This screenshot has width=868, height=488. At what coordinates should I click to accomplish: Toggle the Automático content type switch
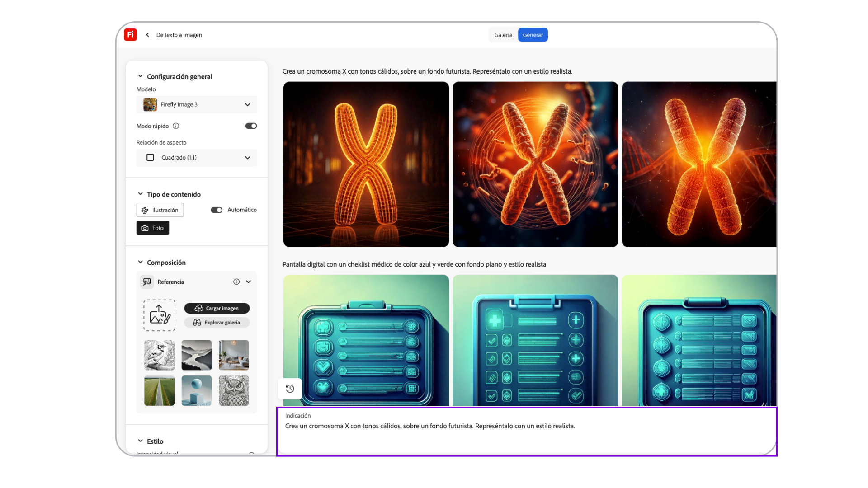pos(217,210)
